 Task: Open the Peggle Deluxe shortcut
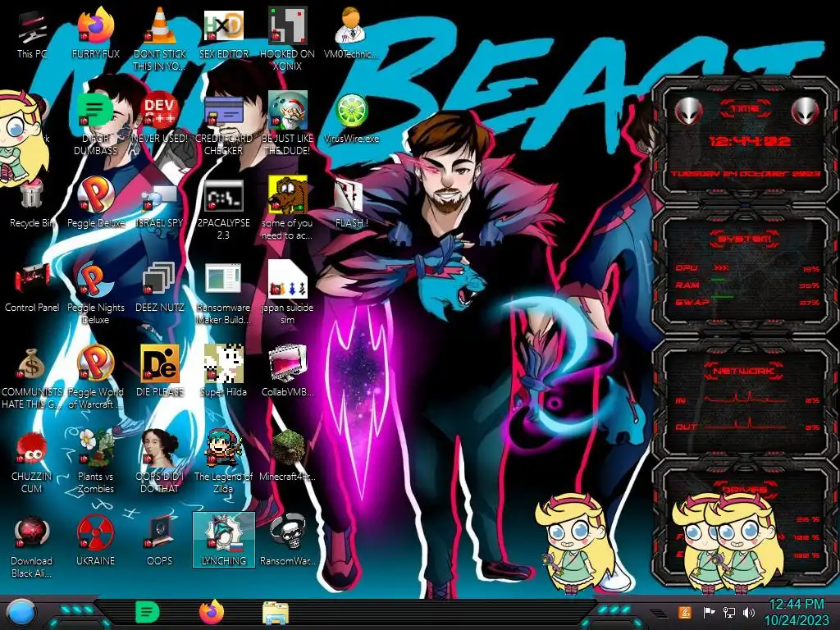(96, 194)
